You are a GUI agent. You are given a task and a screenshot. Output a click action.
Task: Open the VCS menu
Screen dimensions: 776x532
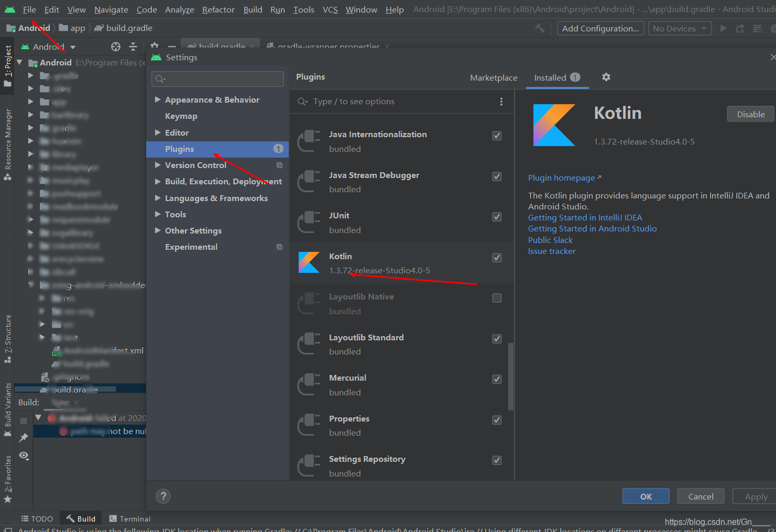tap(330, 9)
